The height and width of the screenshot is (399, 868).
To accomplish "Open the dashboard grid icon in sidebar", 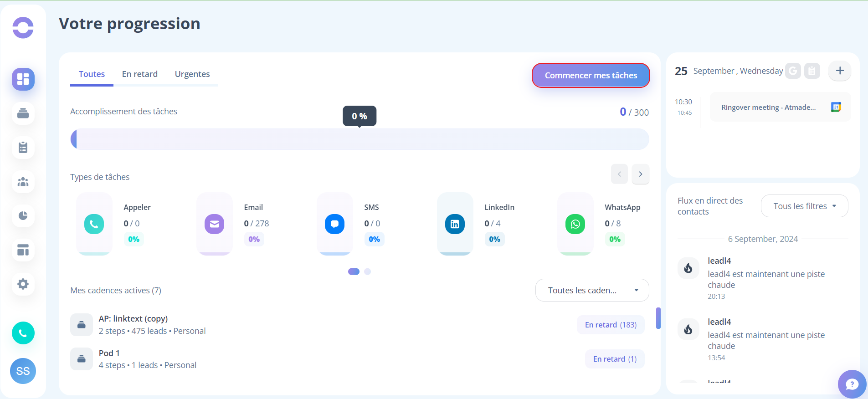I will (23, 79).
